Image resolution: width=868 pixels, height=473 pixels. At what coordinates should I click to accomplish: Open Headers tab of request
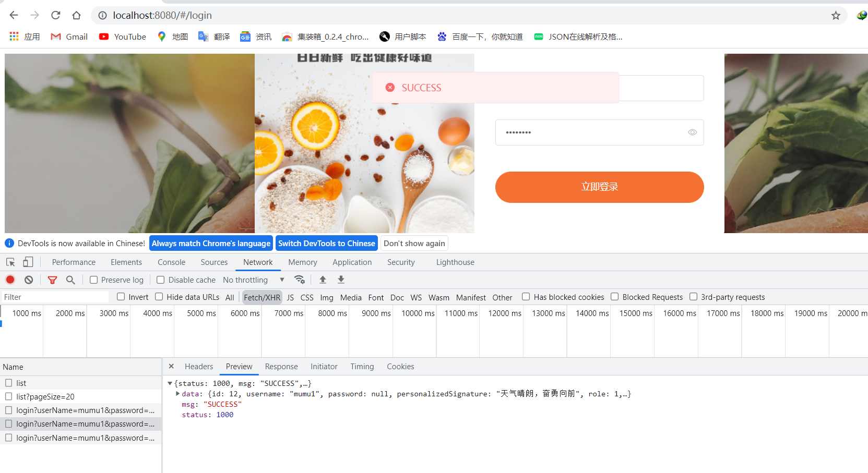coord(199,367)
